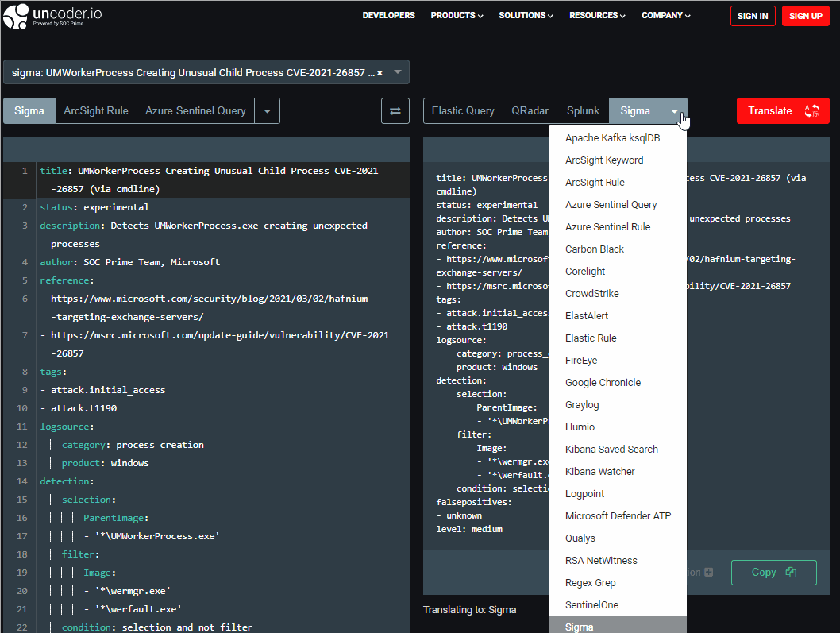Click the Sign Up button
Viewport: 840px width, 633px height.
(x=806, y=16)
